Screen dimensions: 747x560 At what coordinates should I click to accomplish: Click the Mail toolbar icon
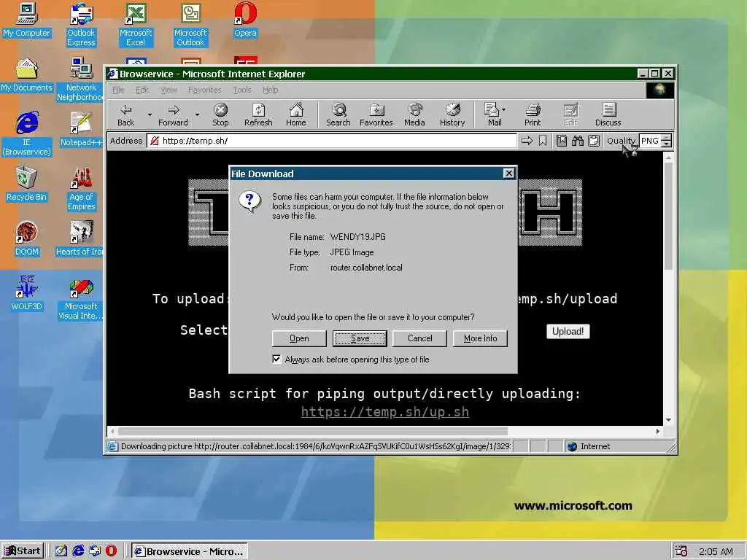point(492,114)
